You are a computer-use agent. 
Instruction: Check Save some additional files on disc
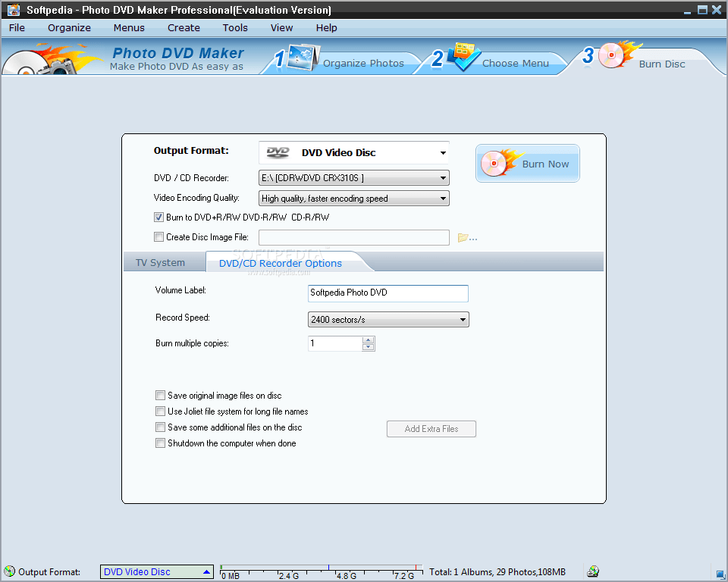click(160, 427)
